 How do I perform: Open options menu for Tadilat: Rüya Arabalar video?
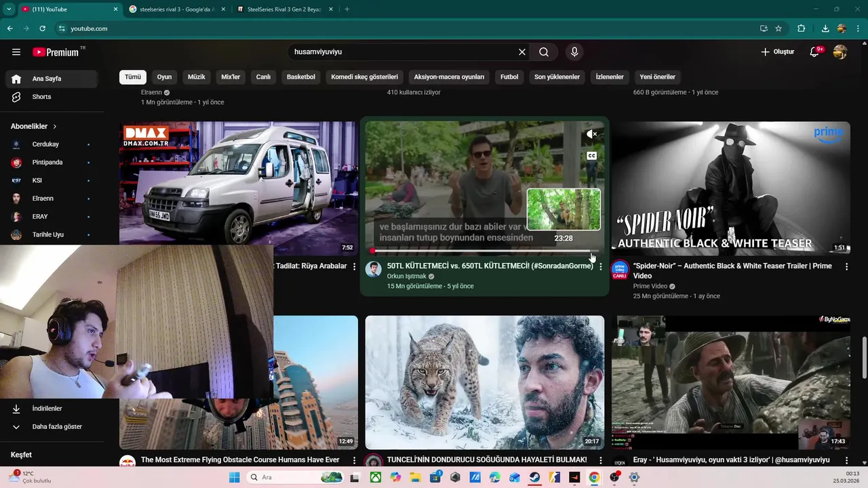(x=354, y=267)
